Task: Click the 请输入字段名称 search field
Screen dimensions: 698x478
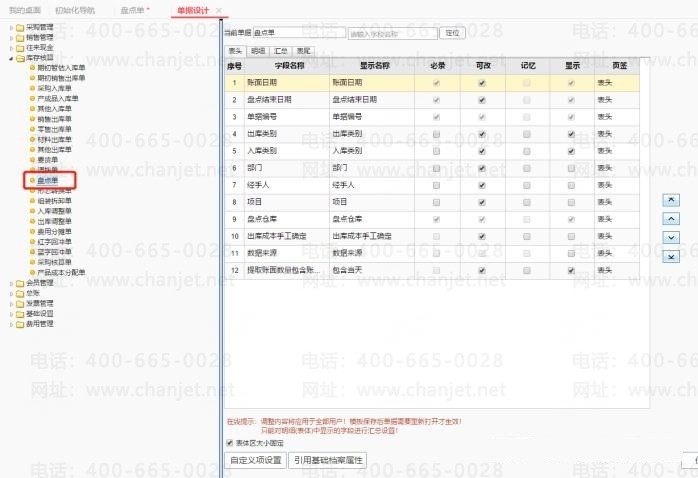Action: 393,33
